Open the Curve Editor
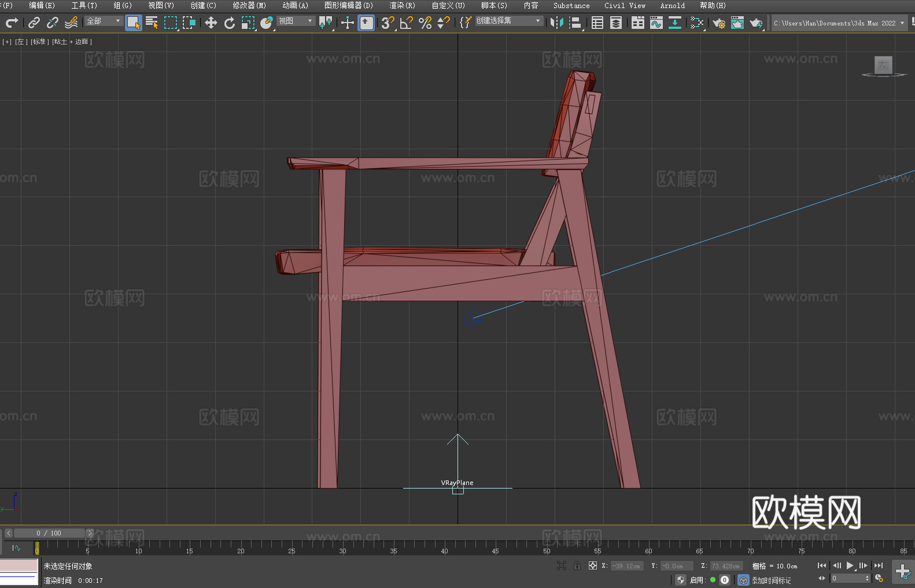915x588 pixels. 656,23
